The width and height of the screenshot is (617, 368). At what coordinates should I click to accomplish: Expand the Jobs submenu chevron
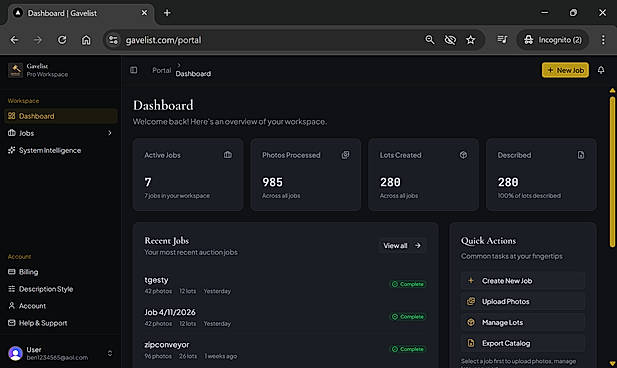click(x=110, y=133)
